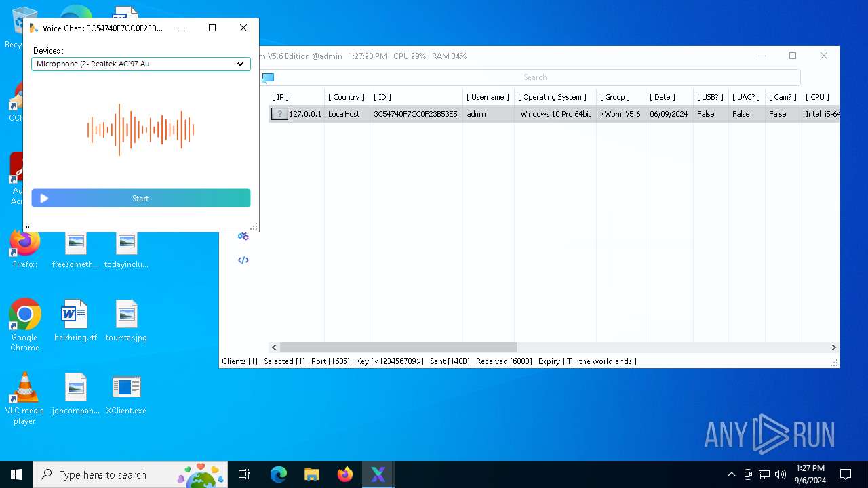
Task: Click the Search field in XWorm
Action: [x=535, y=77]
